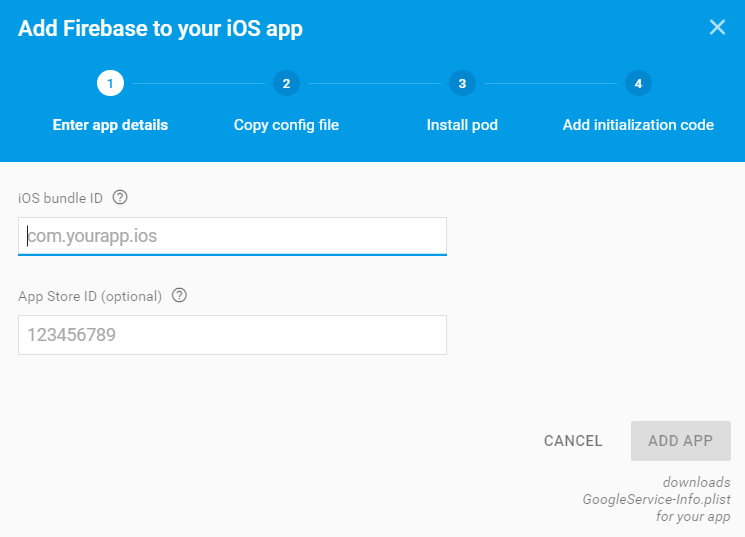Jump to step 3 circle
This screenshot has width=745, height=537.
click(462, 83)
